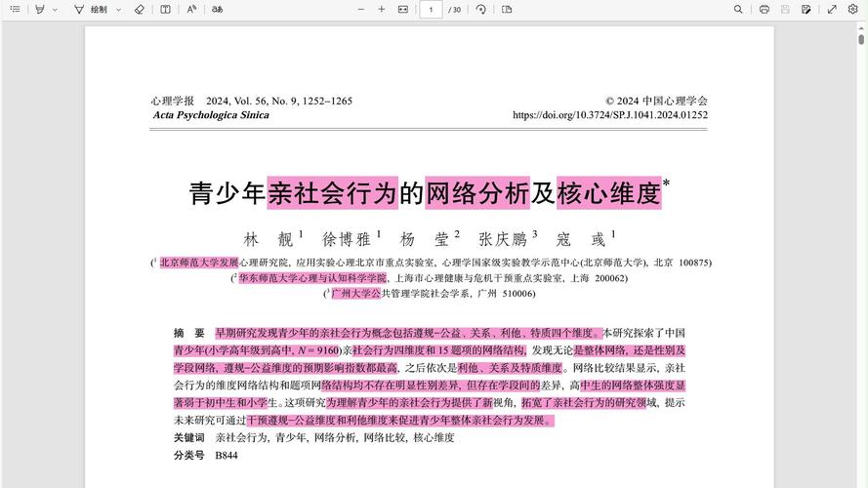This screenshot has height=488, width=868.
Task: Click the total page count 30
Action: click(454, 10)
